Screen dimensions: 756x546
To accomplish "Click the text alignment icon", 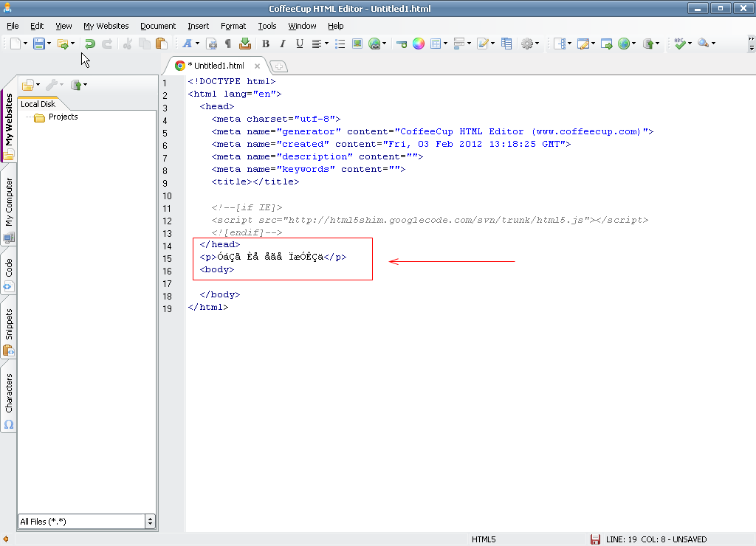I will (316, 44).
